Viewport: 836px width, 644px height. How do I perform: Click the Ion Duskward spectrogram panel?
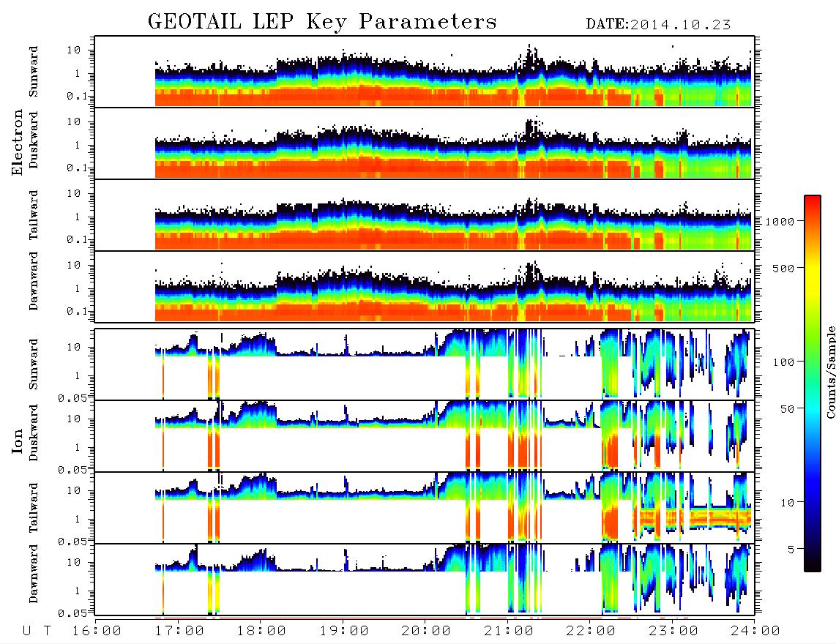[x=425, y=435]
